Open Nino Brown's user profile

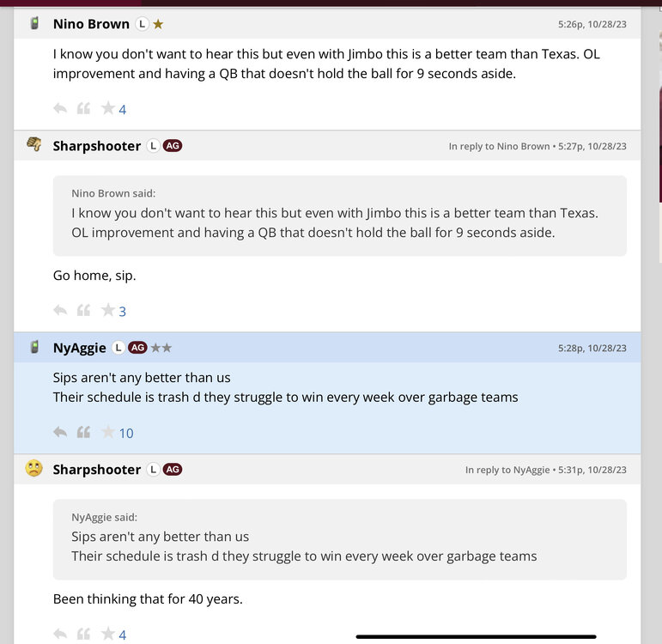coord(91,24)
